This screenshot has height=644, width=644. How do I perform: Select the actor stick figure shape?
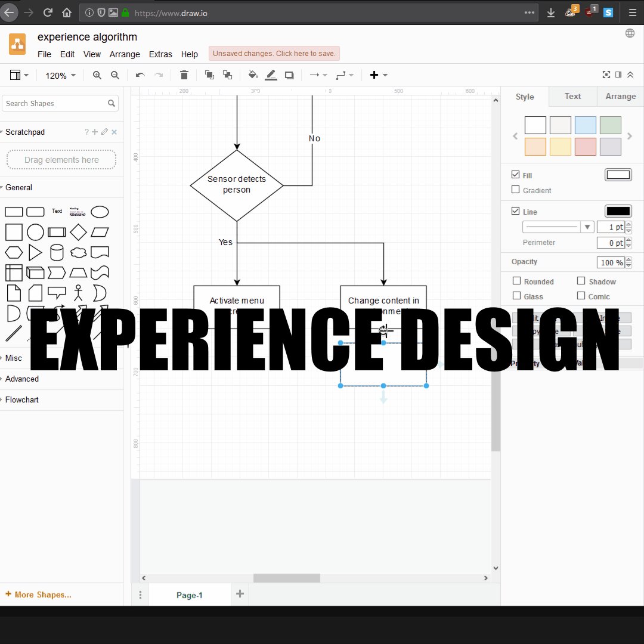click(78, 293)
